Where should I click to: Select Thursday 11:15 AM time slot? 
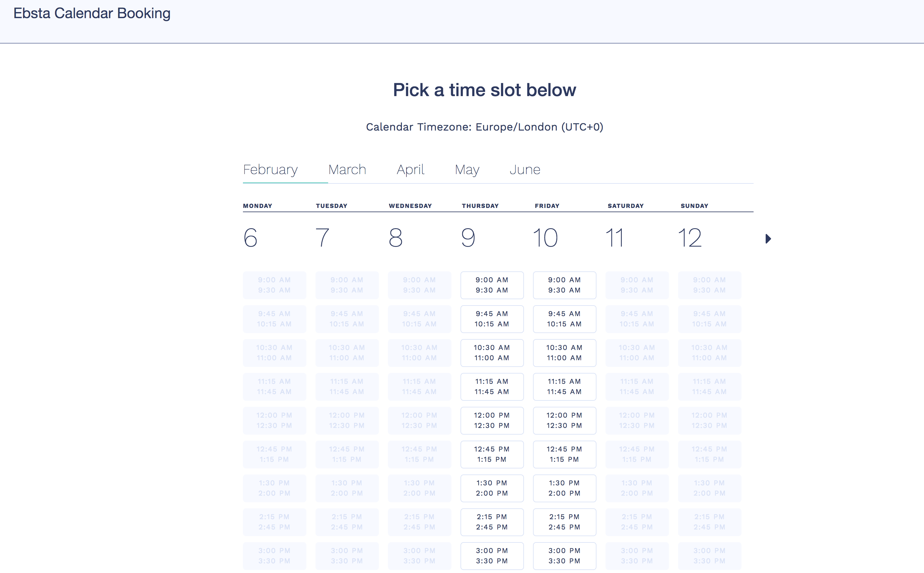(x=492, y=387)
